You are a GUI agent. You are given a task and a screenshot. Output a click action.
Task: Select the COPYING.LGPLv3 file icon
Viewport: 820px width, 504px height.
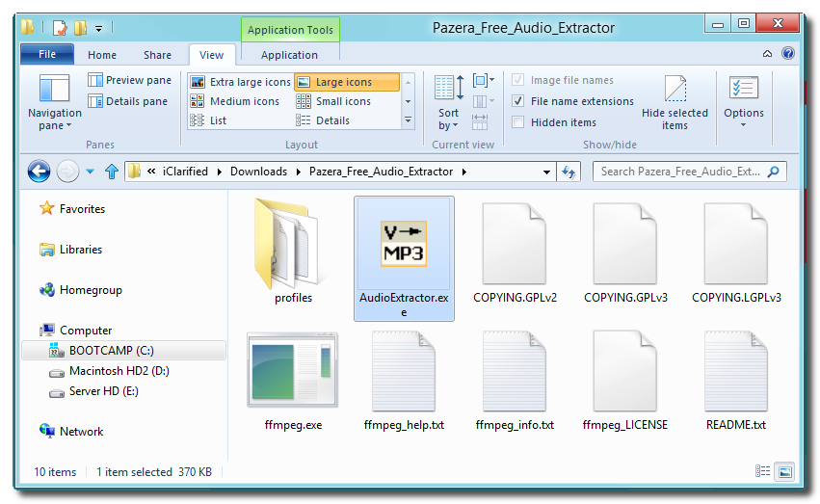tap(736, 244)
